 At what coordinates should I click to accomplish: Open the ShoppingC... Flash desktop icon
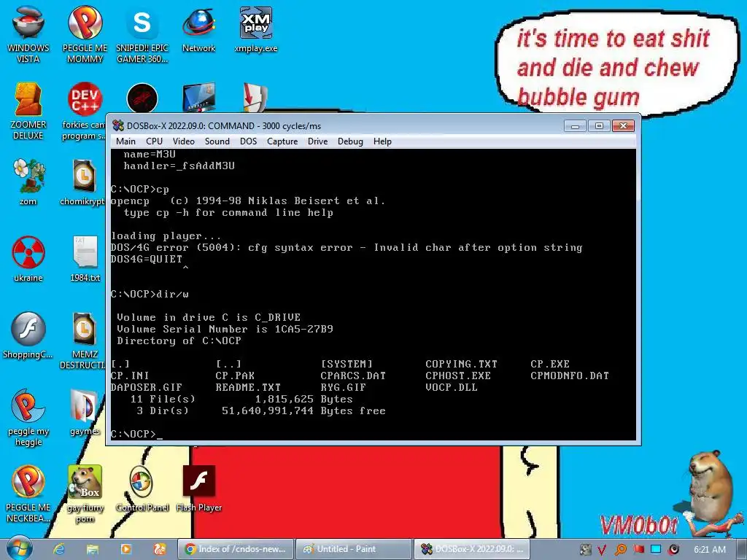[x=28, y=335]
